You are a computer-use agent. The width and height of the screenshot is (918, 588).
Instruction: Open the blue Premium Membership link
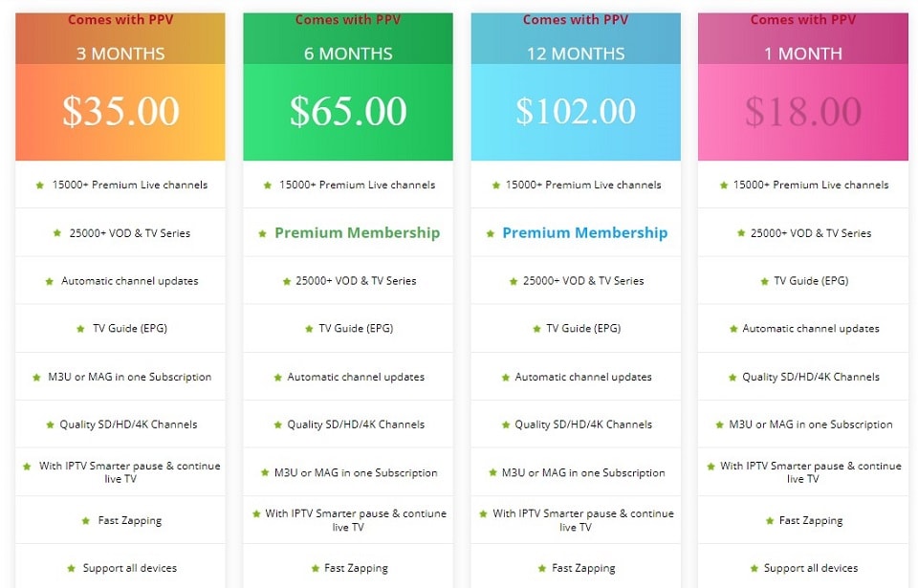585,233
